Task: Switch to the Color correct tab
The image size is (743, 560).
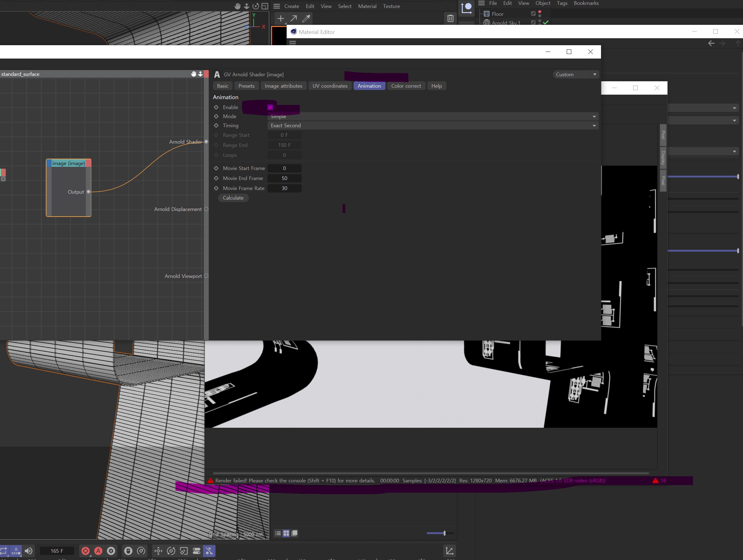Action: pyautogui.click(x=406, y=86)
